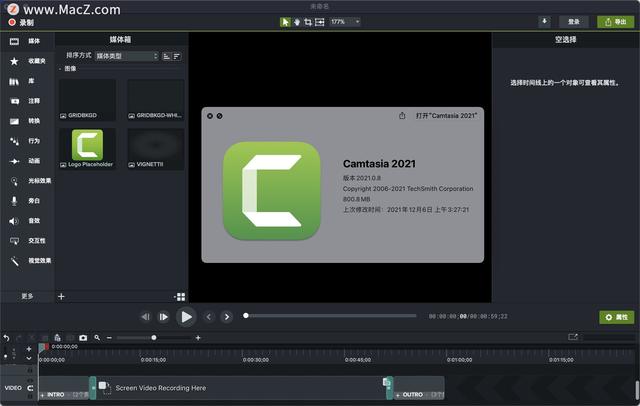
Task: Click the red-green playhead marker on timeline
Action: [x=43, y=347]
